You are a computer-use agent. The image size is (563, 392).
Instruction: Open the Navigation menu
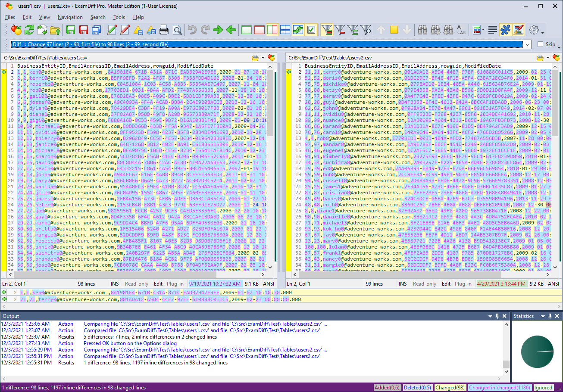coord(70,17)
